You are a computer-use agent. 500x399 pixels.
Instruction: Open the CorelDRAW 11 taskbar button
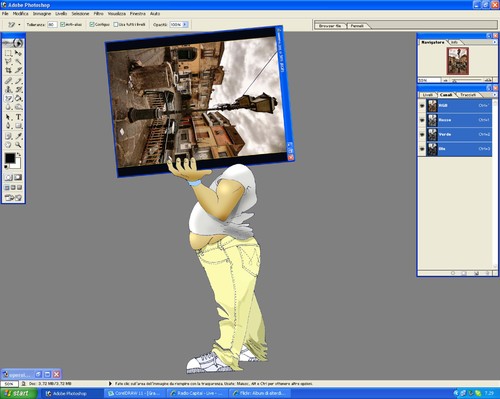click(x=135, y=394)
